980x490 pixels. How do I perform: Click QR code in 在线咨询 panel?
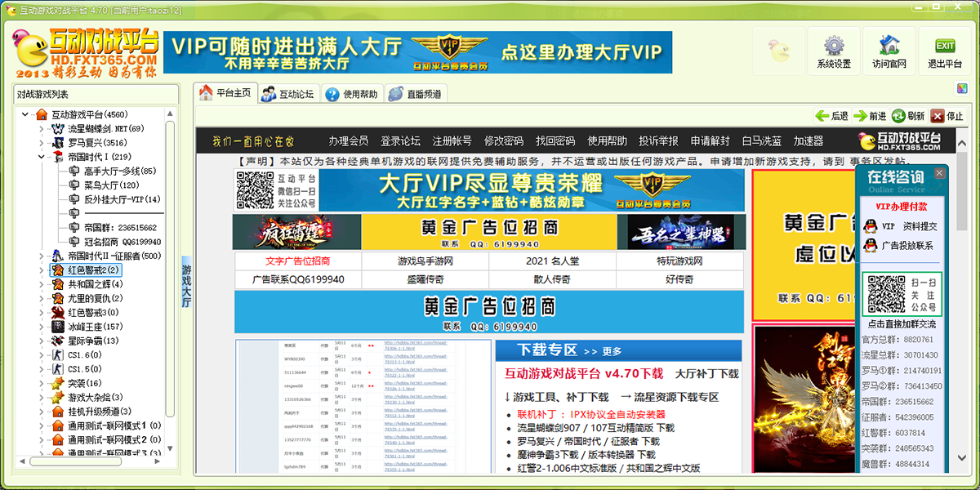click(x=888, y=294)
